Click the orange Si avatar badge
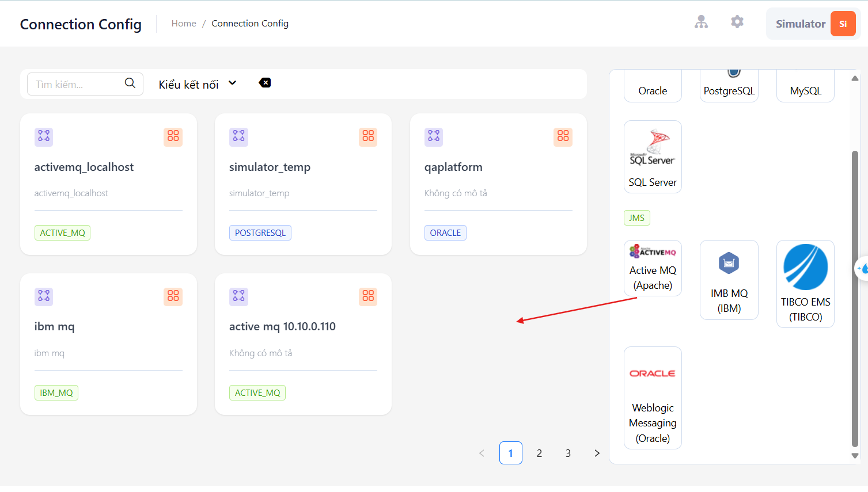 843,24
